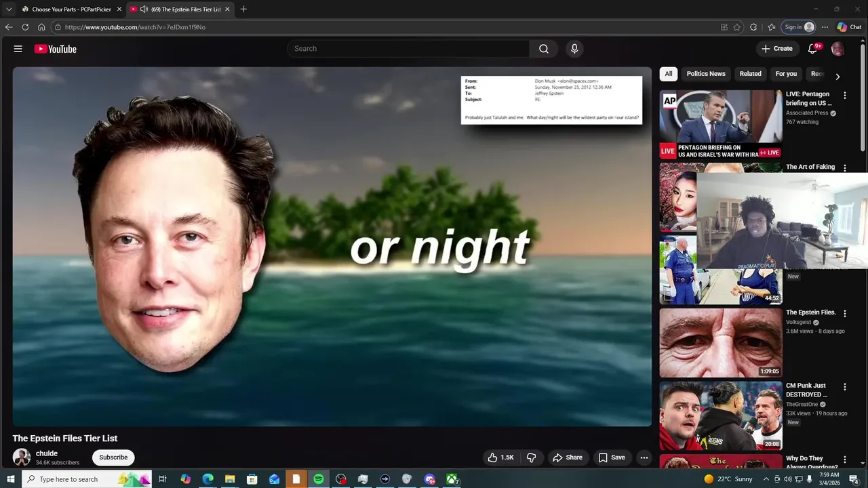The height and width of the screenshot is (488, 868).
Task: Show hidden system tray icons
Action: coord(766,479)
